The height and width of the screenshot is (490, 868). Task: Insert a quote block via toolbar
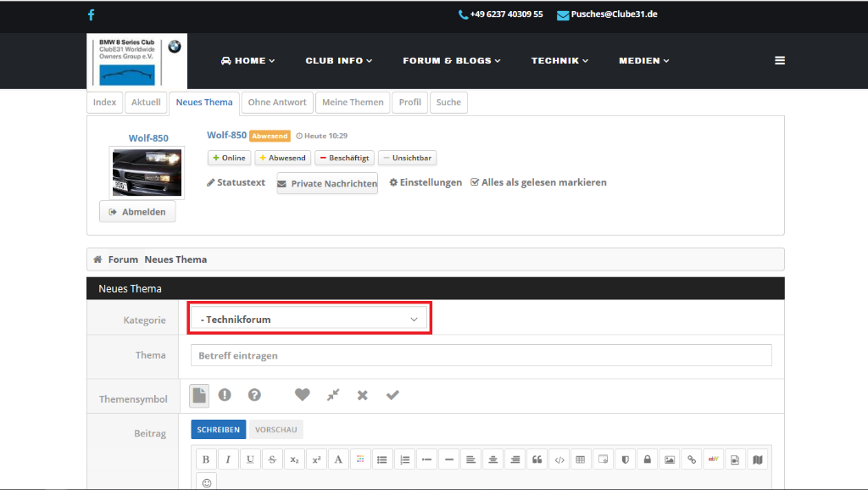click(537, 459)
